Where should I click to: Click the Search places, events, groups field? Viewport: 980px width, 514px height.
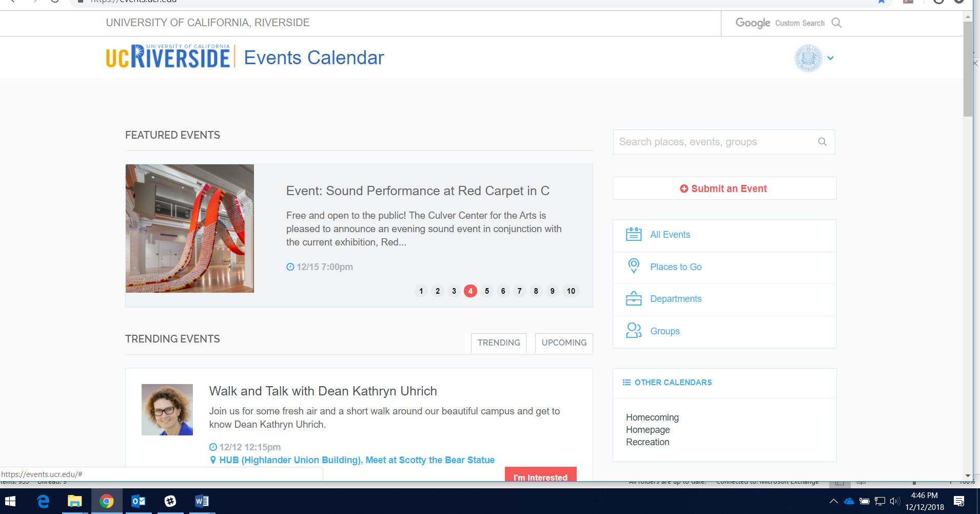click(713, 142)
